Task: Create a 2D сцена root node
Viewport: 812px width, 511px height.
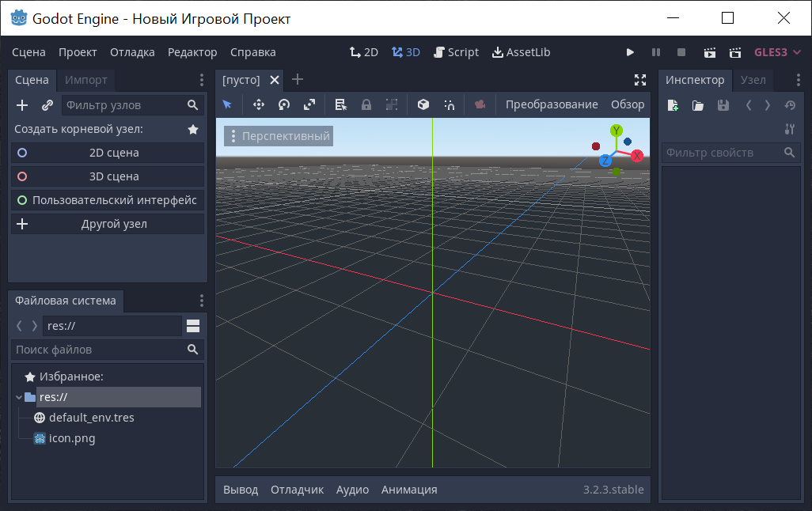Action: (108, 153)
